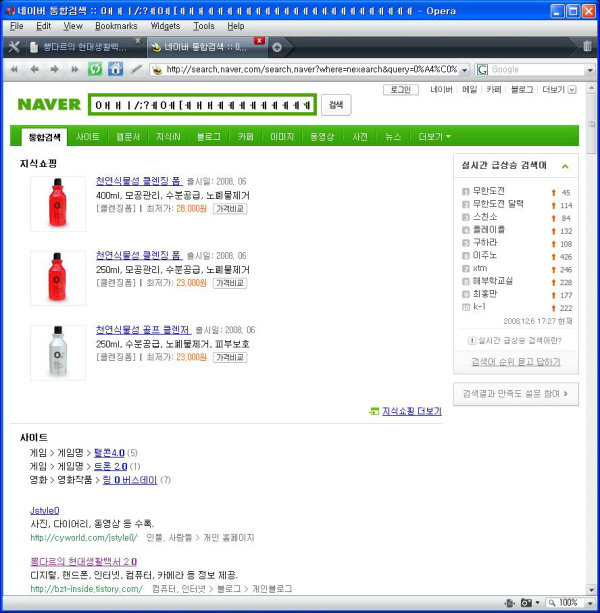Open the File menu

pyautogui.click(x=16, y=26)
